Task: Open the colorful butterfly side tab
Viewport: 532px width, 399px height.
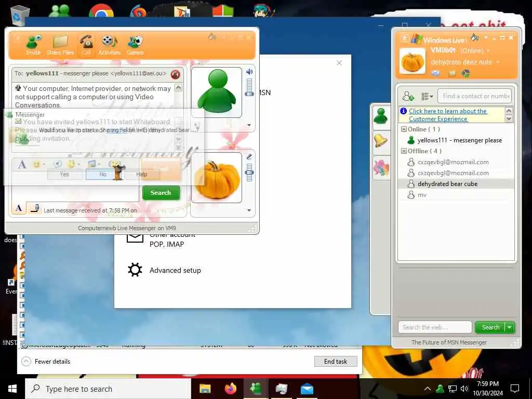Action: tap(381, 168)
